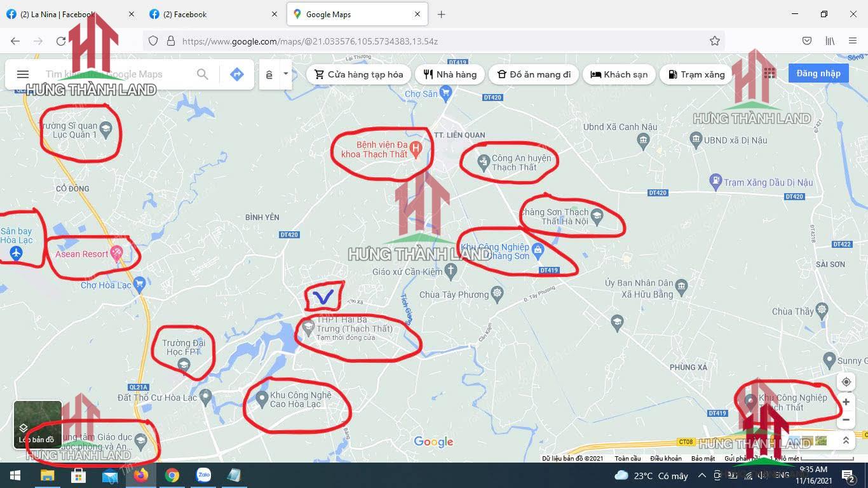Screen dimensions: 868x488
Task: Toggle the Nhà hàng category filter
Action: coord(449,74)
